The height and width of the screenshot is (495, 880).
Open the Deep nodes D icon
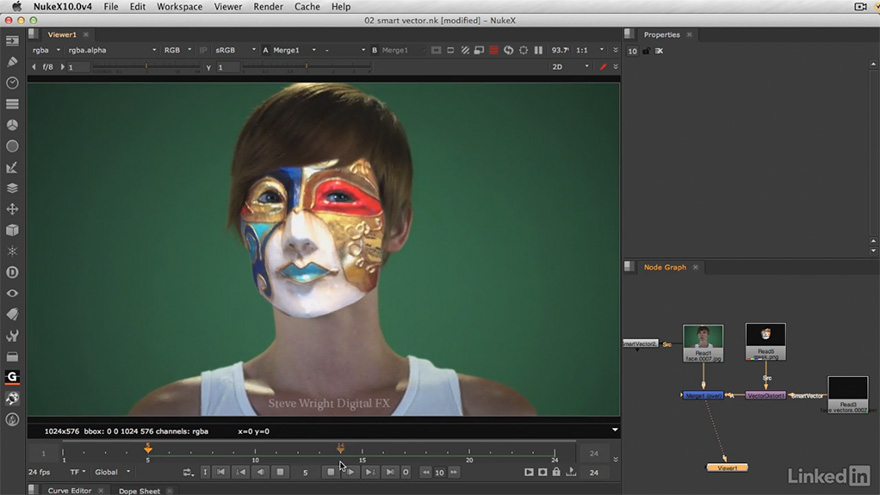12,272
